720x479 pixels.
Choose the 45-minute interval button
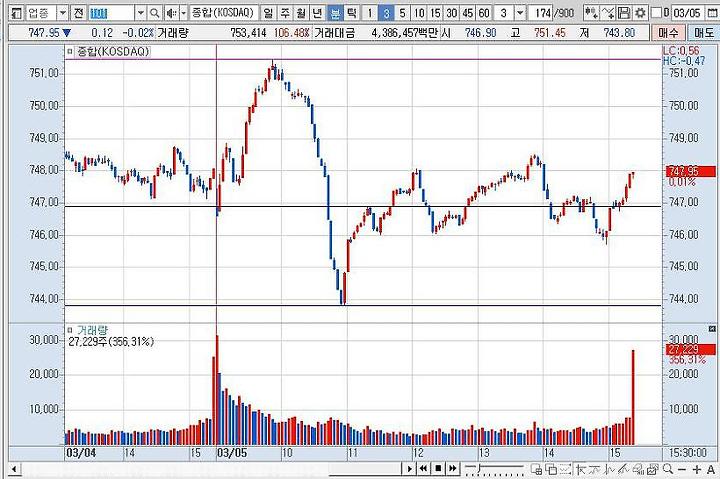468,13
